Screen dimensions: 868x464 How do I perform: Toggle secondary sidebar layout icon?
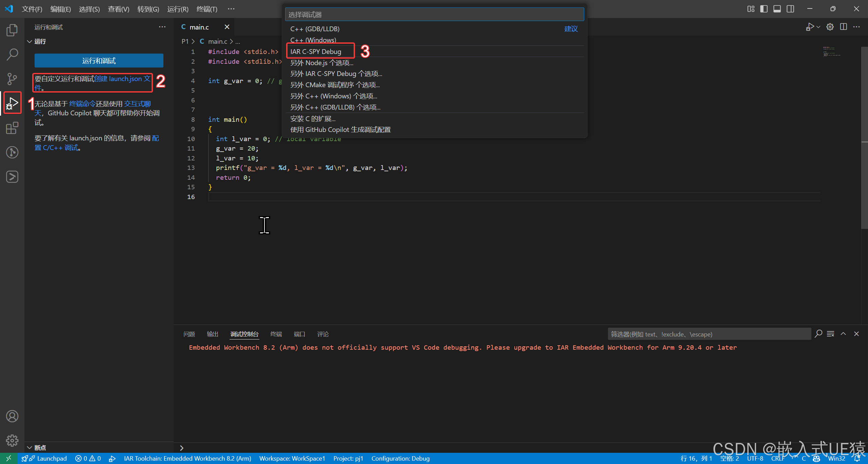tap(790, 9)
